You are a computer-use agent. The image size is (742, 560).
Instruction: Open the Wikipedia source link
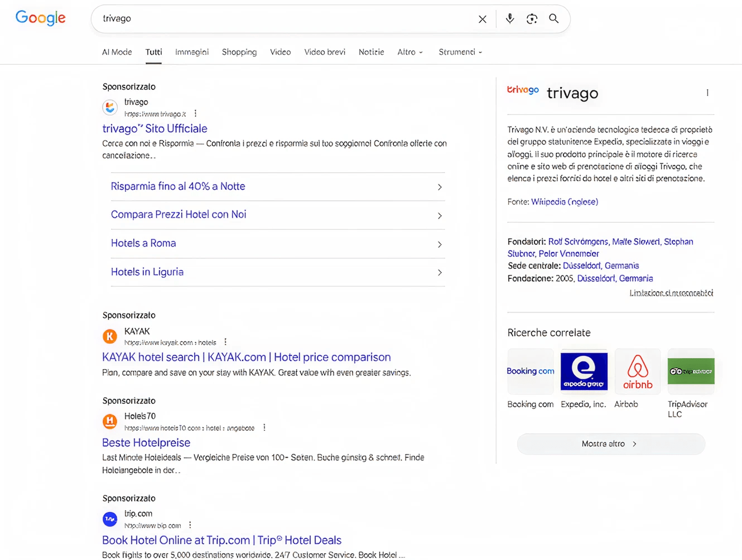[x=564, y=202]
